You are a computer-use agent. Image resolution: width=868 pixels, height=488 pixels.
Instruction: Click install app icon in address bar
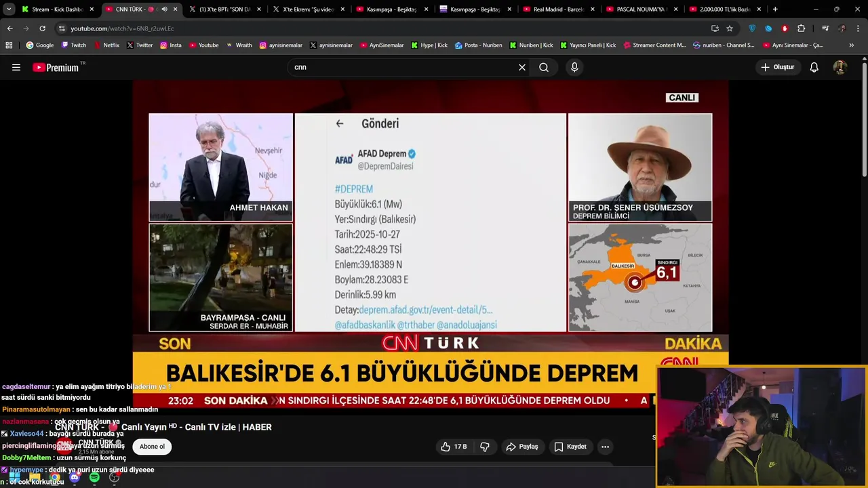coord(715,28)
